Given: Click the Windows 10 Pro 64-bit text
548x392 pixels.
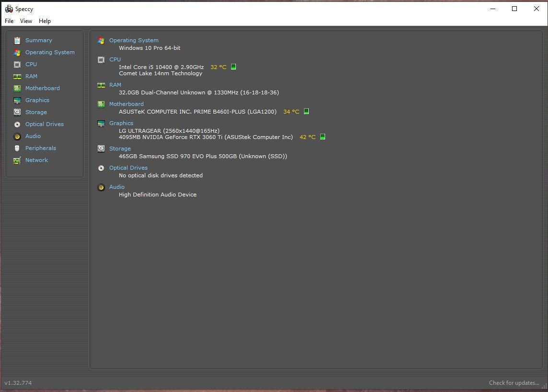Looking at the screenshot, I should [150, 48].
